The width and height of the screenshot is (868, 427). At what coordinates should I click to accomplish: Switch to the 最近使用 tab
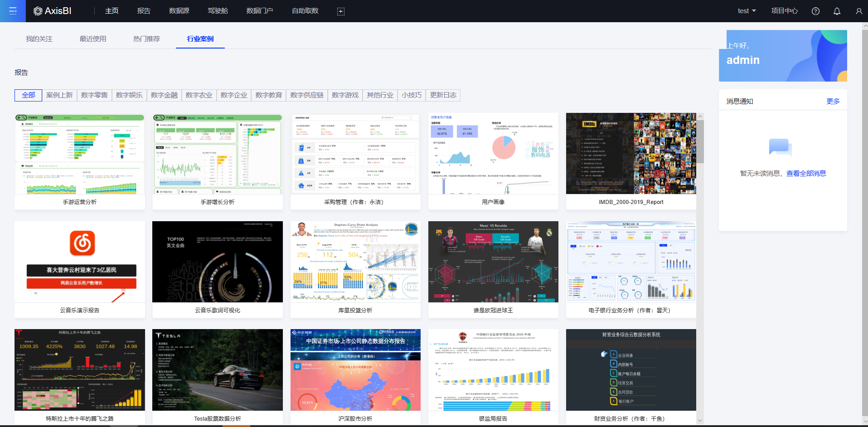(x=93, y=39)
